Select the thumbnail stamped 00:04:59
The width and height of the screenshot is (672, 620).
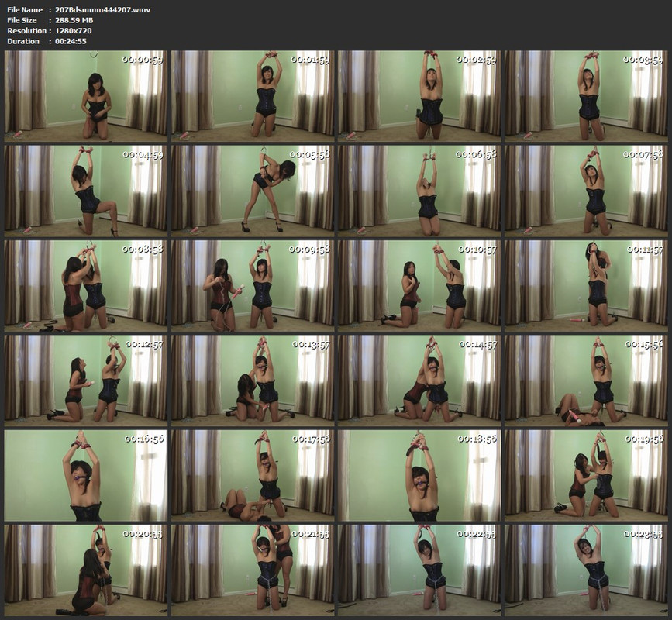(86, 191)
